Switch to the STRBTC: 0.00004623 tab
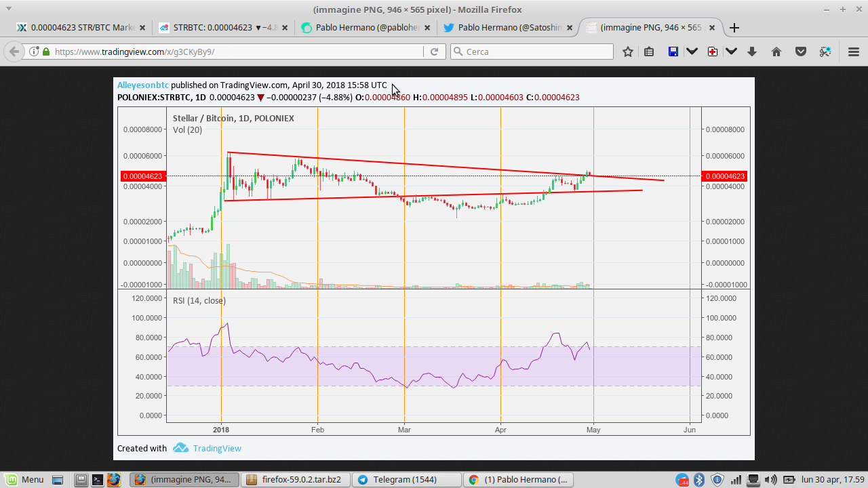The width and height of the screenshot is (868, 488). point(224,28)
